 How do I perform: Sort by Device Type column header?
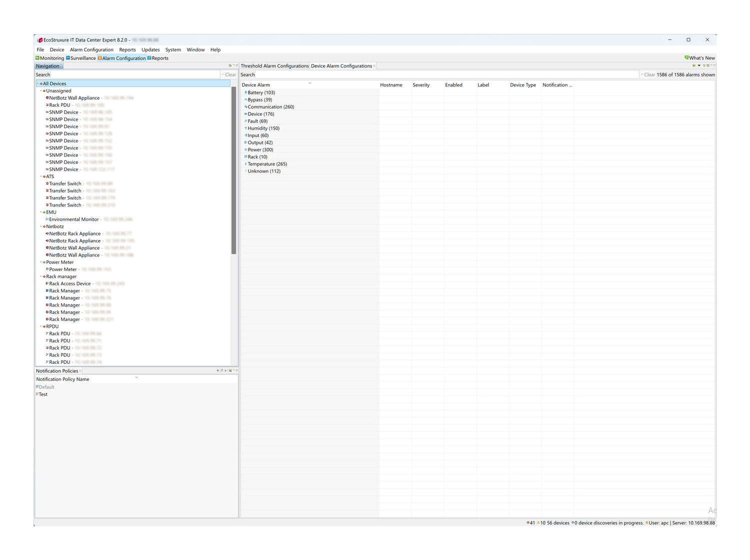(525, 85)
